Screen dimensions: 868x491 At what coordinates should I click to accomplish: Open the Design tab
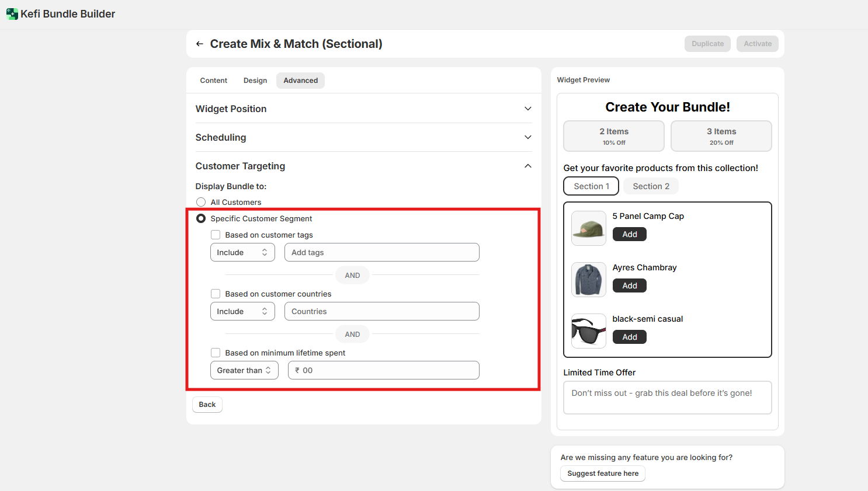(255, 81)
